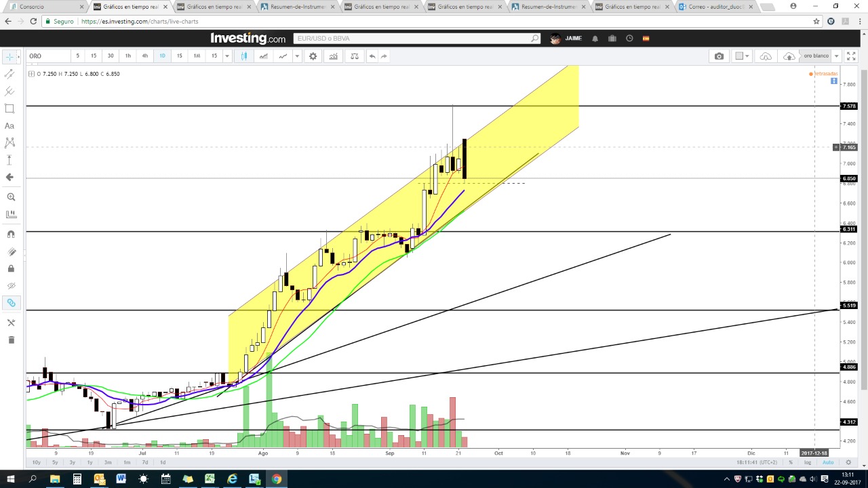Take a chart snapshot with camera
This screenshot has height=488, width=868.
(719, 56)
